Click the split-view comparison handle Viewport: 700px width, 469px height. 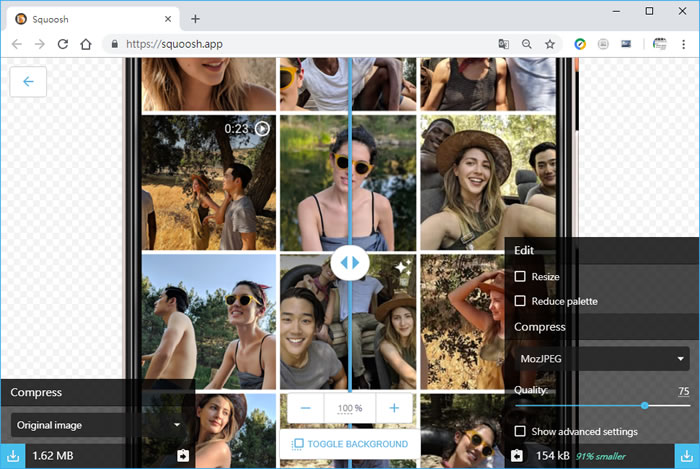point(350,263)
